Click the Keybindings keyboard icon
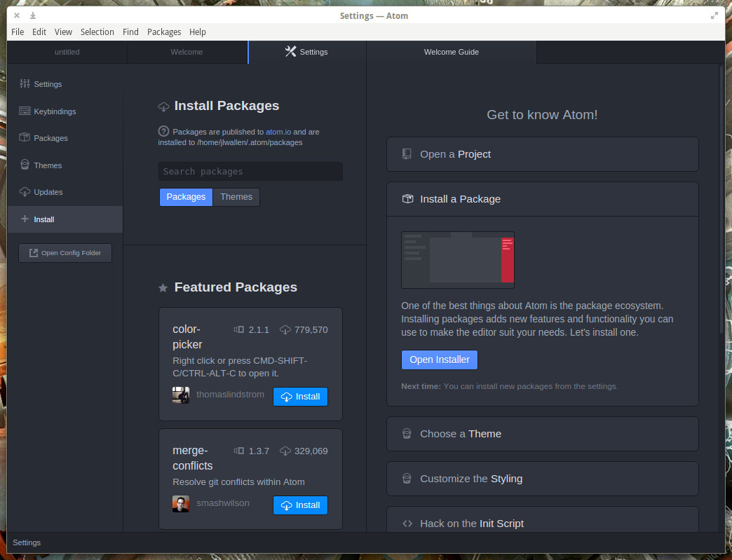This screenshot has height=560, width=732. (x=25, y=111)
